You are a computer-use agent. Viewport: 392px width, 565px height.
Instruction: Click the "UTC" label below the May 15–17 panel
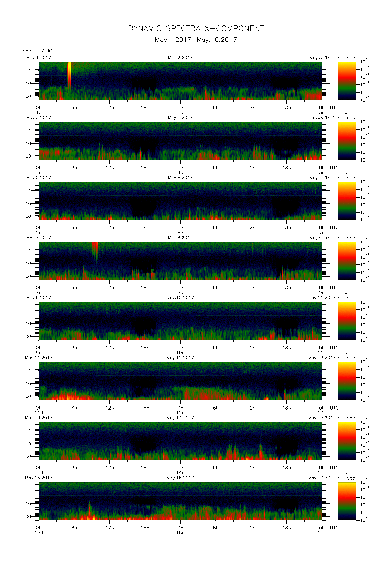click(x=334, y=528)
